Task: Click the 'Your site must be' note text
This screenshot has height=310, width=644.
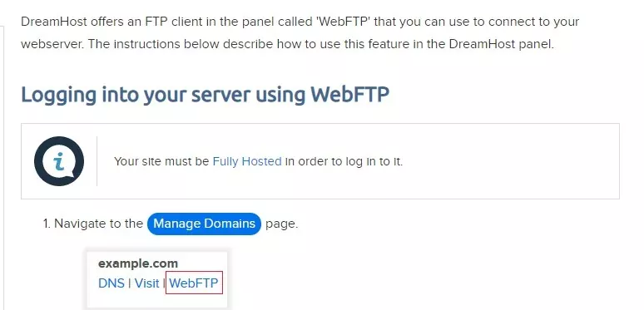Action: [161, 161]
